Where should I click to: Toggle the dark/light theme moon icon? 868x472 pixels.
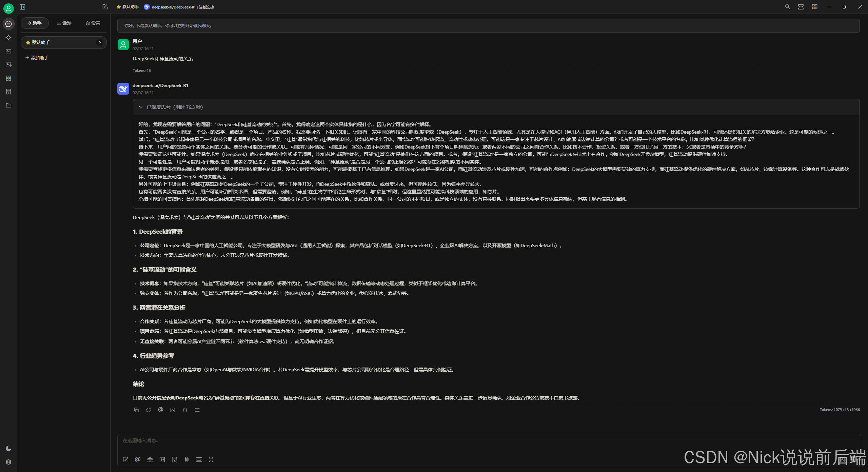tap(8, 449)
